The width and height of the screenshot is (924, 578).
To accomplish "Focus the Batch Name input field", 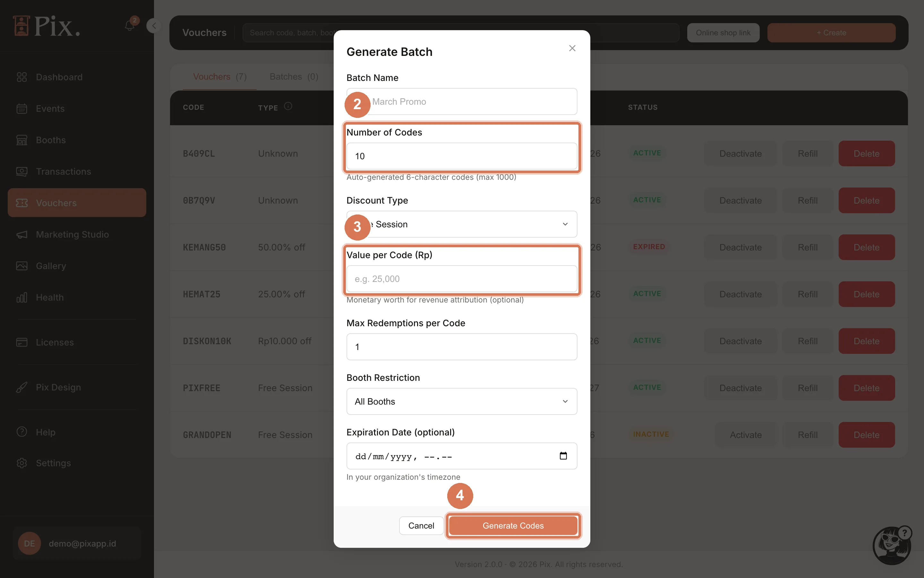I will tap(462, 102).
